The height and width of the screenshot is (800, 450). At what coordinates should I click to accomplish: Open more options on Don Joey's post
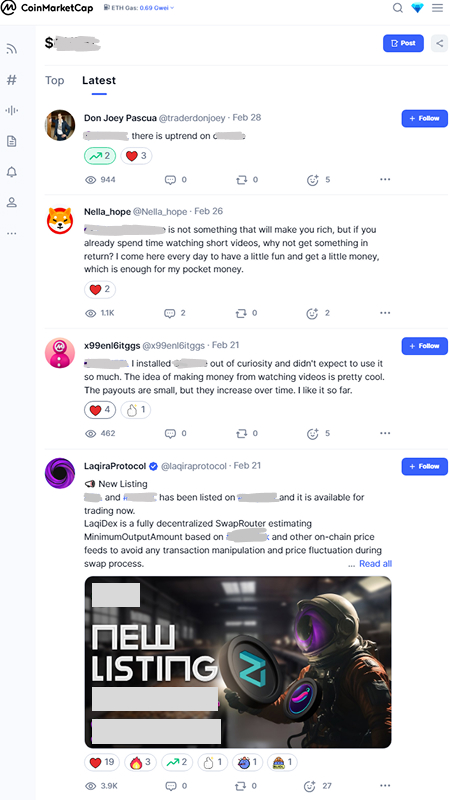tap(385, 180)
